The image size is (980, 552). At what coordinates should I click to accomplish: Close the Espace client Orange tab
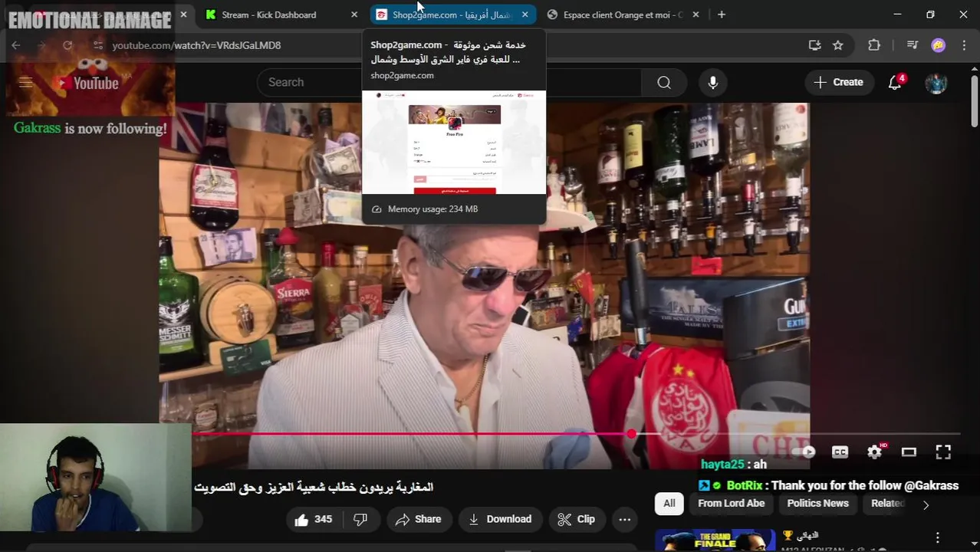pos(696,15)
